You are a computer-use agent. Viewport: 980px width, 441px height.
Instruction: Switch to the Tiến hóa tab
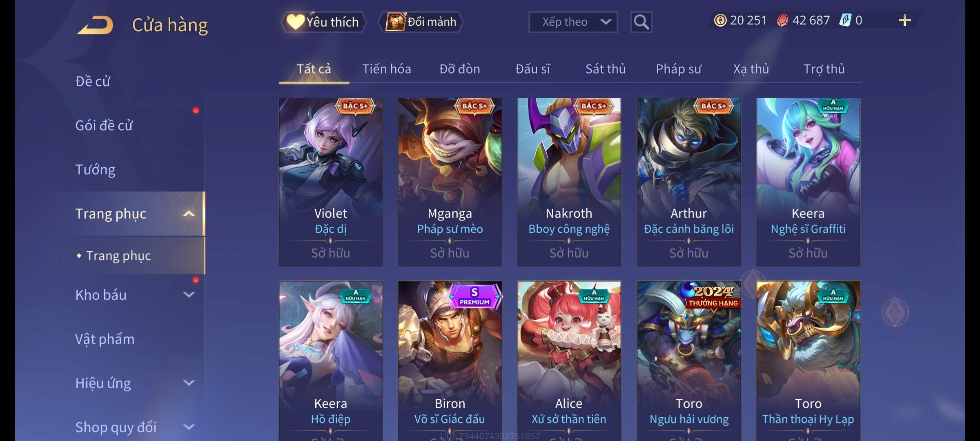pyautogui.click(x=386, y=69)
